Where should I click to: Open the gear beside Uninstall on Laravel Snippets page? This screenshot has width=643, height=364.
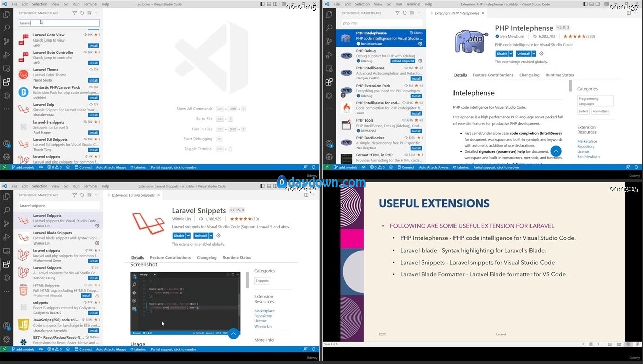tap(218, 235)
